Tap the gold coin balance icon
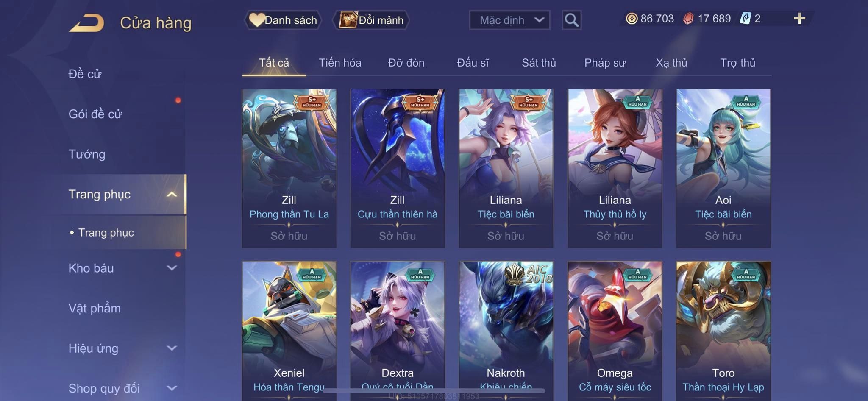 pyautogui.click(x=632, y=19)
